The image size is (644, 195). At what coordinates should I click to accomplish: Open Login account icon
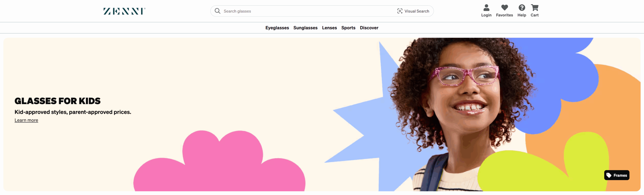click(x=486, y=8)
